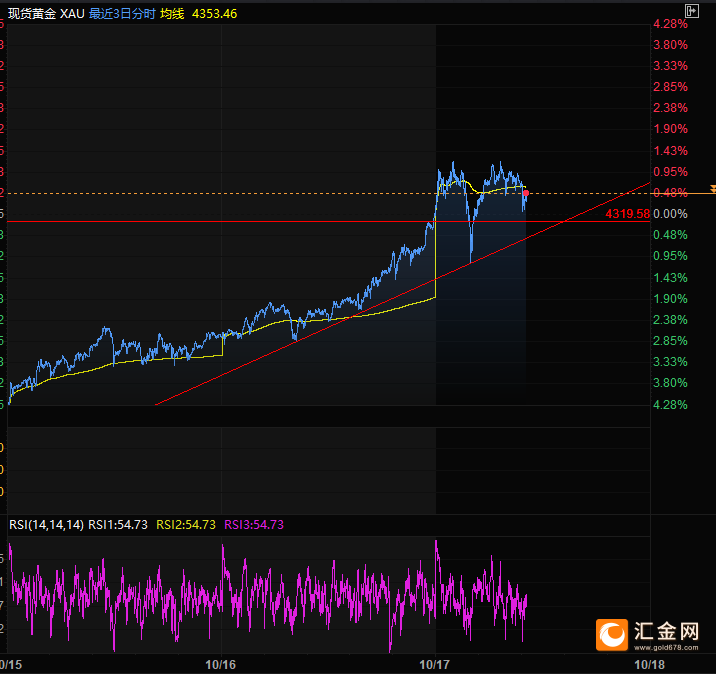Viewport: 716px width, 674px height.
Task: Click the panel exit arrow icon
Action: (x=692, y=11)
